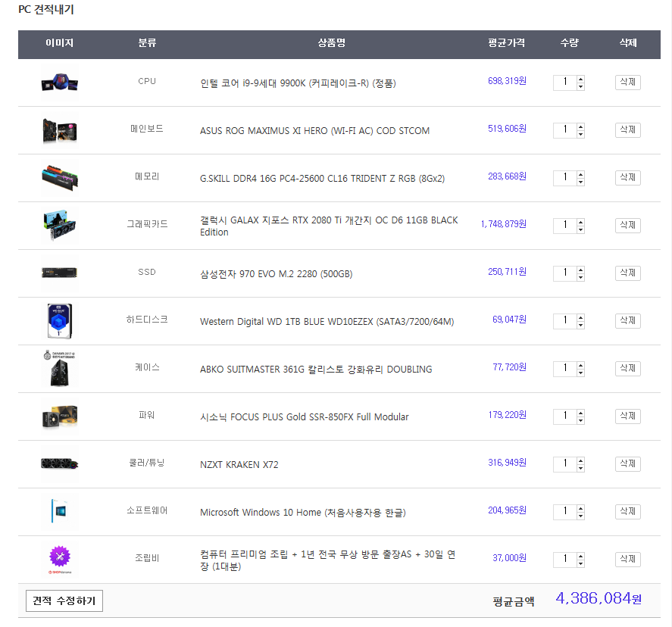Open 갤럭시 GALAX 지포스 RTX 2080 Ti name

(x=329, y=226)
